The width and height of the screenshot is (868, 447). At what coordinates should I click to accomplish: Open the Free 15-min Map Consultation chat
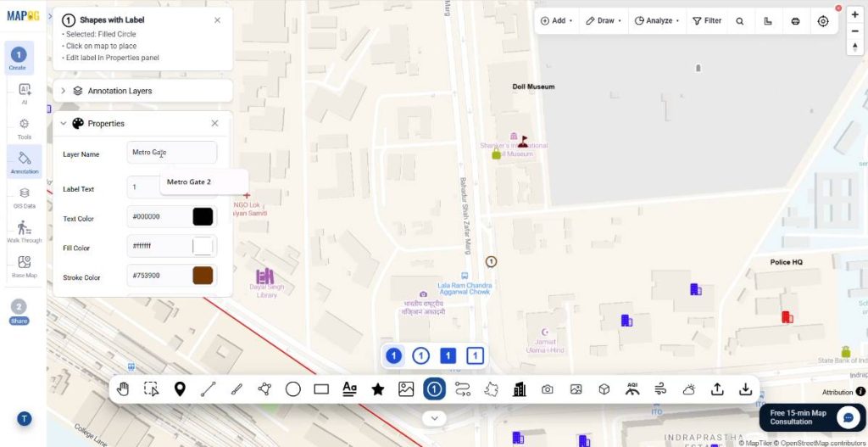[x=811, y=417]
